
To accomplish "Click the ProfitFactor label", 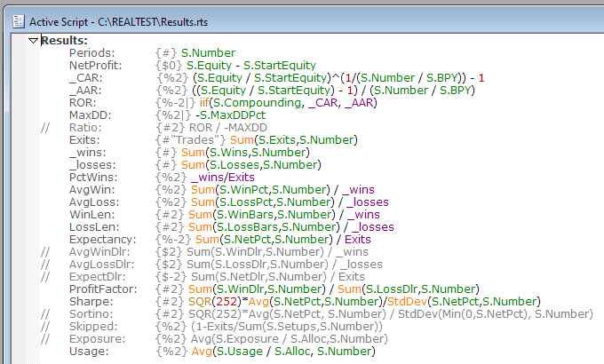I will click(106, 289).
